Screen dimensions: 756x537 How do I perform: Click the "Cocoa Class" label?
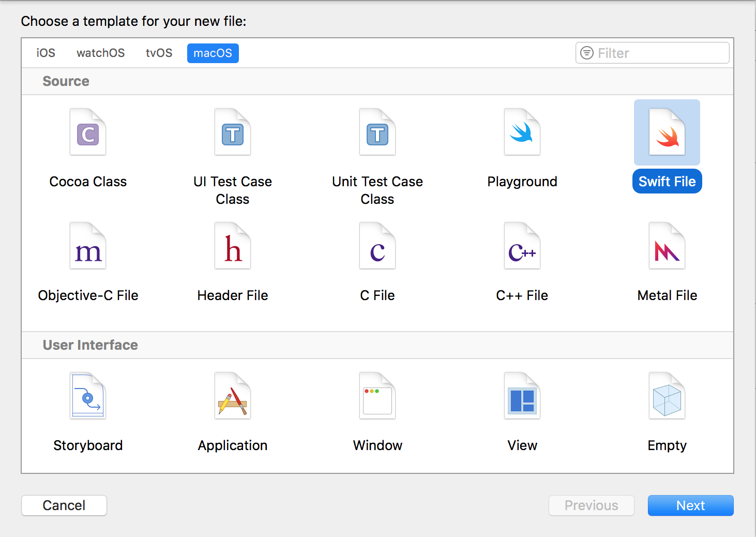[88, 182]
